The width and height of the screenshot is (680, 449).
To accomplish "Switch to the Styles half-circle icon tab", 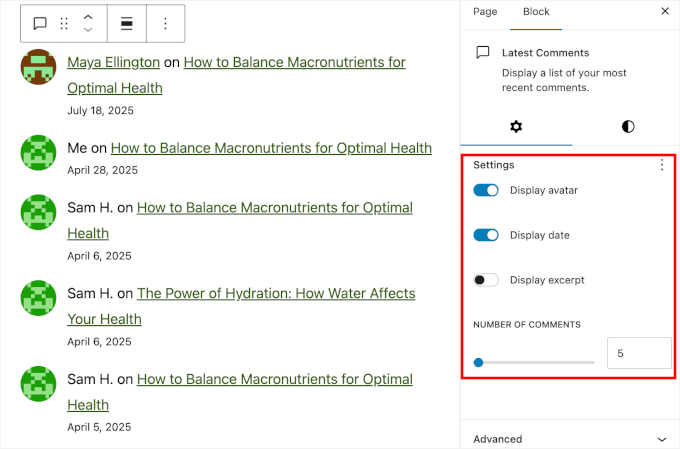I will point(627,126).
